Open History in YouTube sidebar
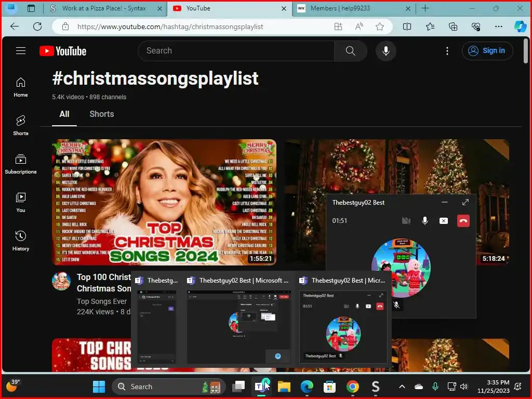Image resolution: width=532 pixels, height=399 pixels. pos(21,241)
